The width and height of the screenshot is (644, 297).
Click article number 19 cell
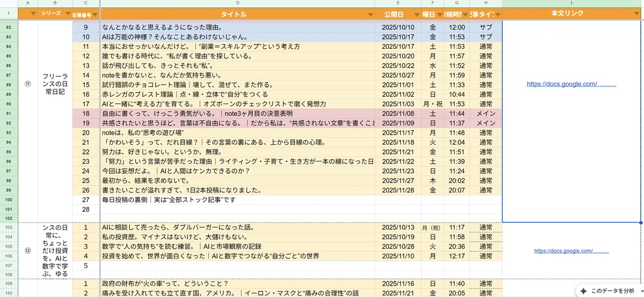click(x=86, y=123)
